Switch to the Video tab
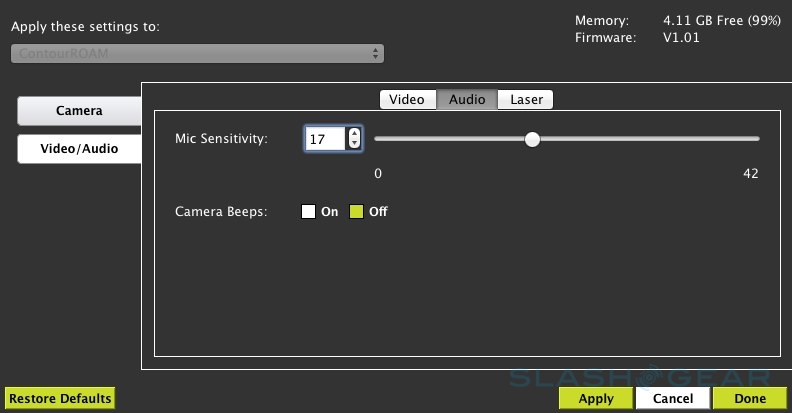The image size is (792, 413). 407,99
